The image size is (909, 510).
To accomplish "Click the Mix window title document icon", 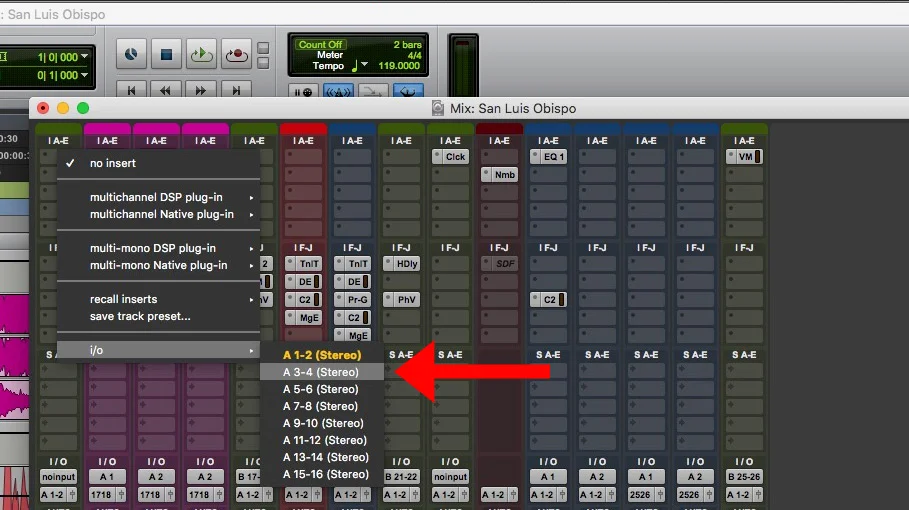I will (438, 108).
